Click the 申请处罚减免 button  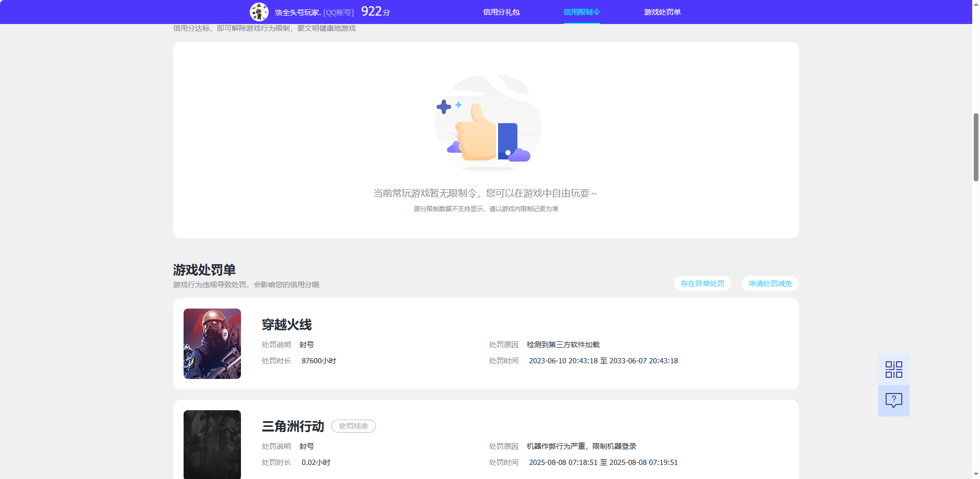tap(770, 284)
